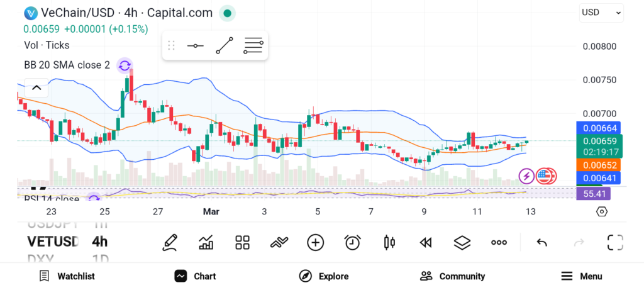Open the main Menu button

click(x=582, y=276)
